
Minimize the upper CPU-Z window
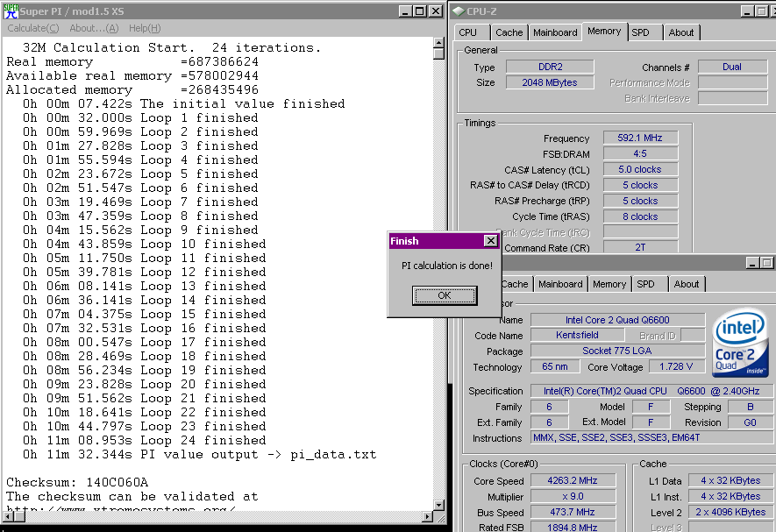point(747,11)
